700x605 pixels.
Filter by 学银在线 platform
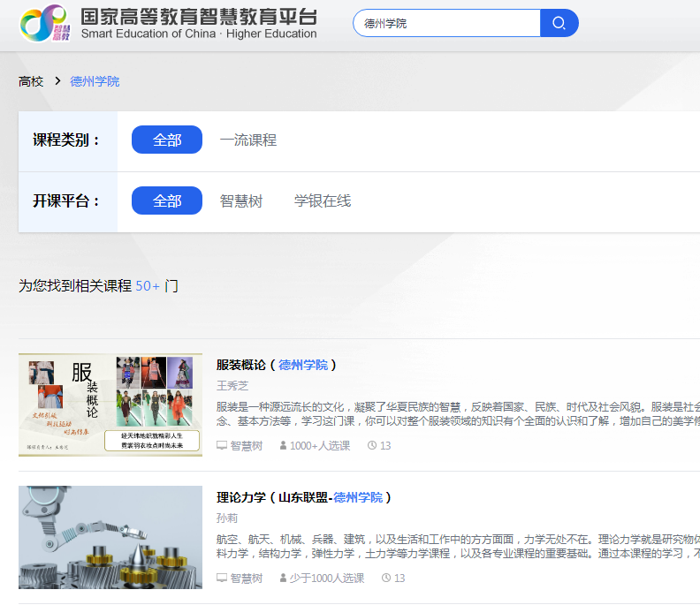pos(323,201)
